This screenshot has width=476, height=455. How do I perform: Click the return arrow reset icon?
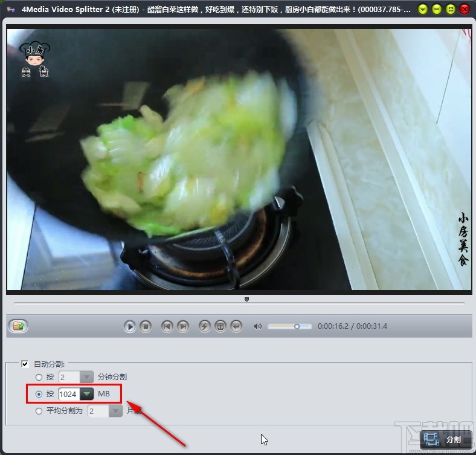(236, 326)
